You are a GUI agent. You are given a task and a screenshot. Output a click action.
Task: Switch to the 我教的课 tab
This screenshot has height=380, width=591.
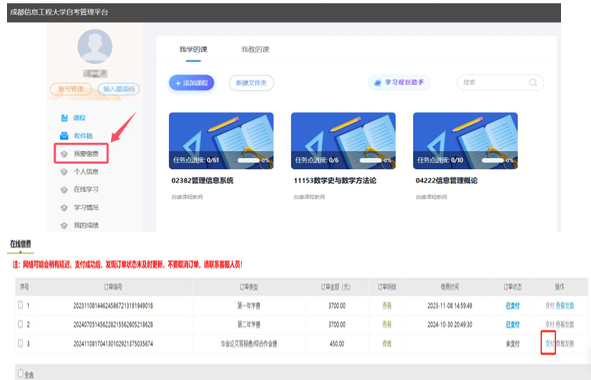coord(255,49)
